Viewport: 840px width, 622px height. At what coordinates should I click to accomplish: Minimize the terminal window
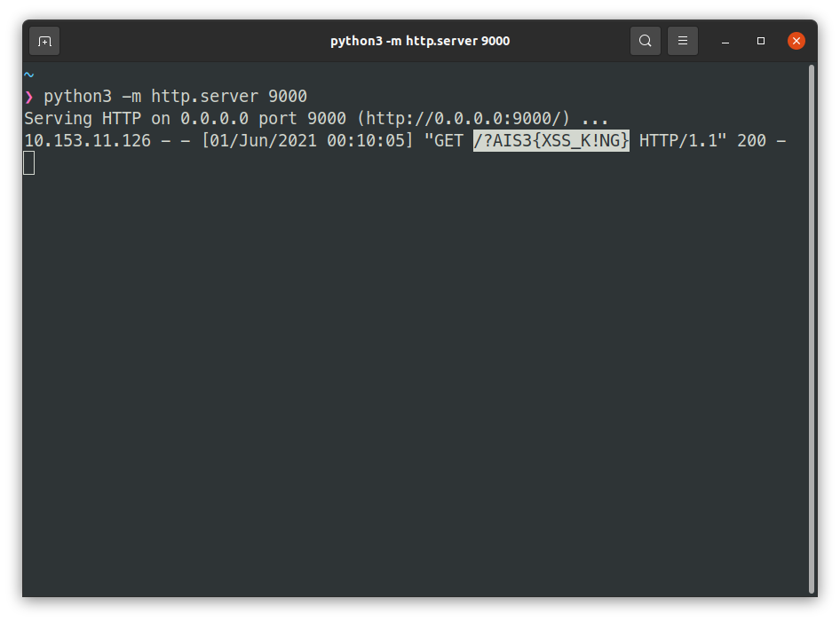click(x=725, y=41)
